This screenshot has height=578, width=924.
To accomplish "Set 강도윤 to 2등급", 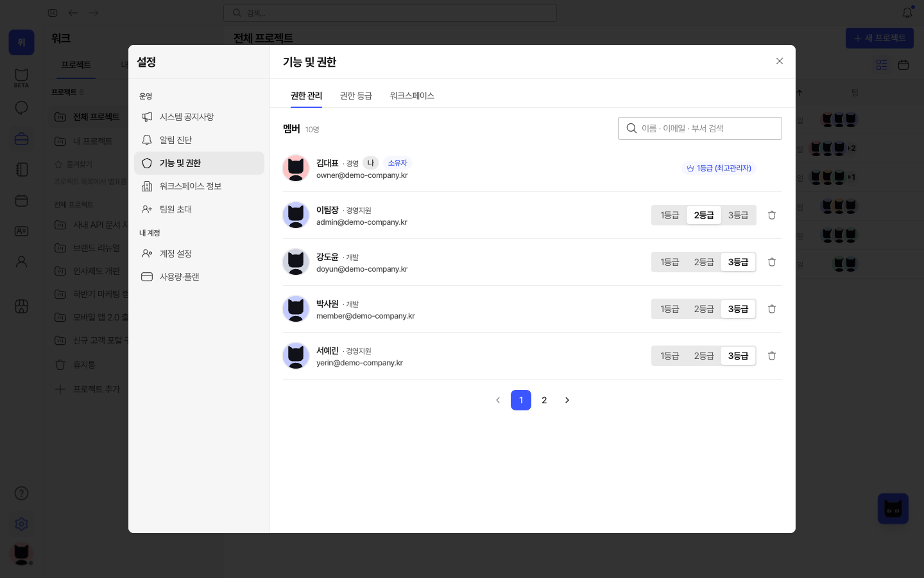I will point(704,262).
